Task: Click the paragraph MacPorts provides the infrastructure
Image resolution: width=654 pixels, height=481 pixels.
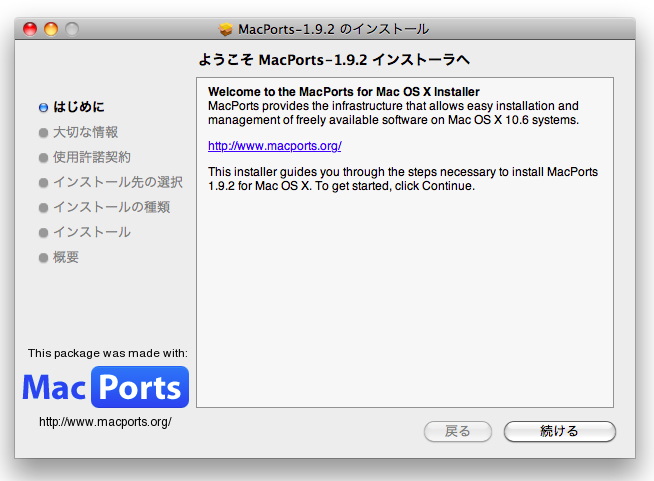Action: click(393, 113)
